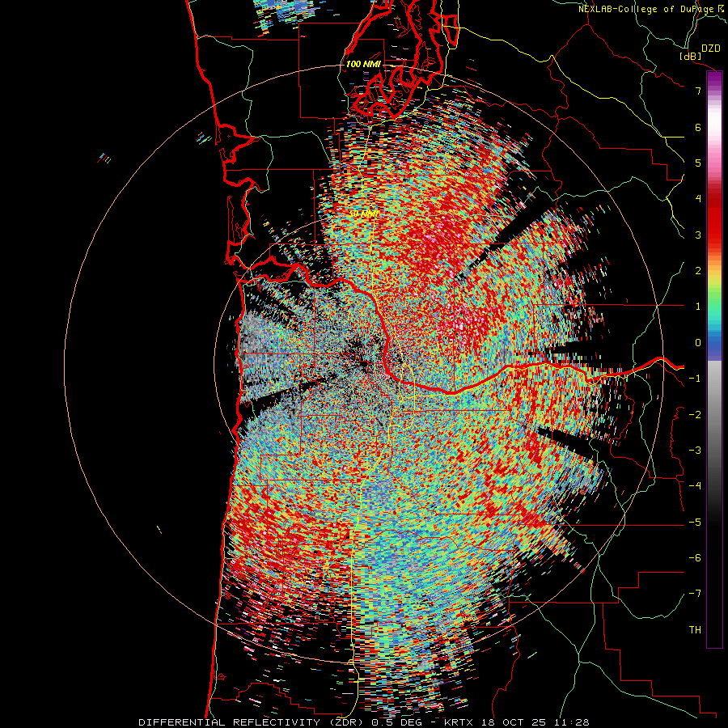Click the 2 dB scale label
This screenshot has width=728, height=728.
[x=698, y=271]
